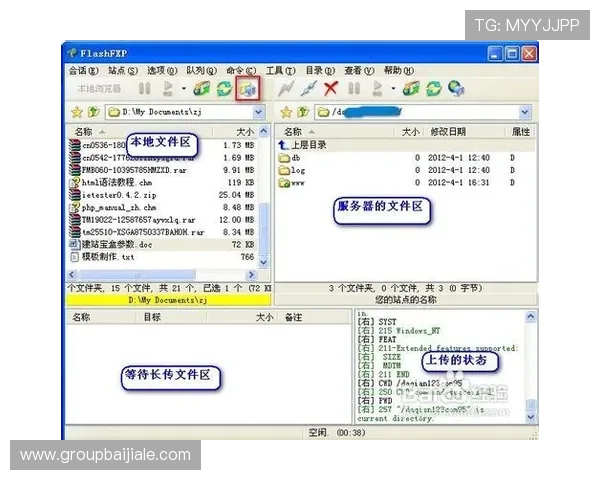Image resolution: width=600 pixels, height=480 pixels.
Task: Refresh the remote server file list
Action: tap(434, 88)
